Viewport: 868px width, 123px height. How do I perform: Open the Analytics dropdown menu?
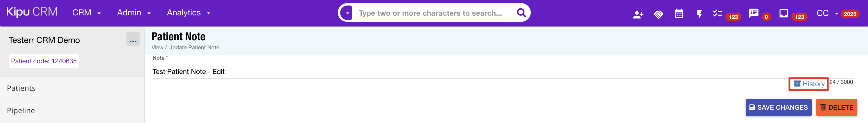188,13
